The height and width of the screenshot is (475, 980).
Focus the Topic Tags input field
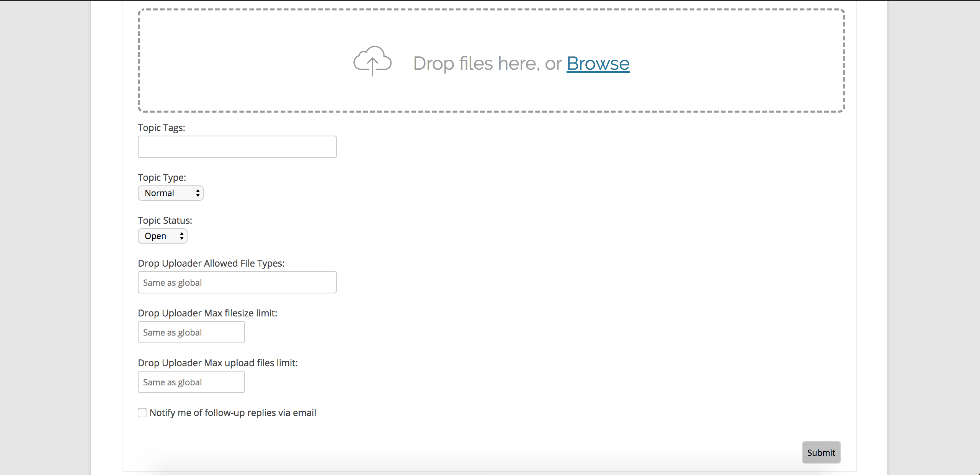pyautogui.click(x=237, y=147)
